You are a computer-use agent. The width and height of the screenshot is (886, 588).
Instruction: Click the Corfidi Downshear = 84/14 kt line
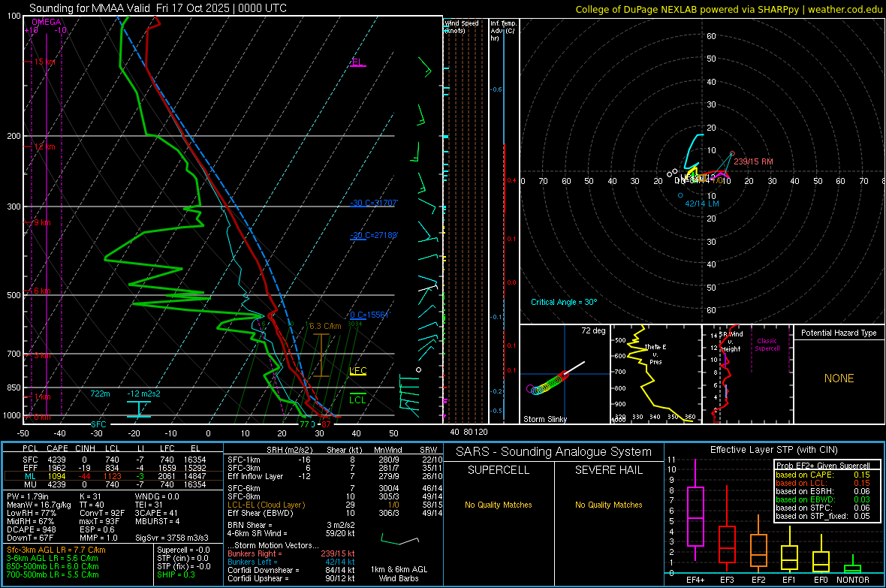click(291, 570)
